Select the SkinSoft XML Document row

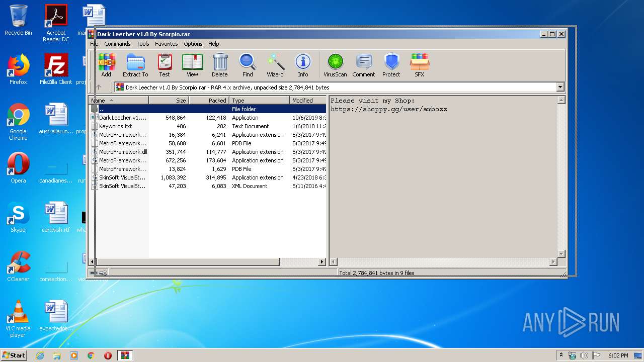click(208, 186)
